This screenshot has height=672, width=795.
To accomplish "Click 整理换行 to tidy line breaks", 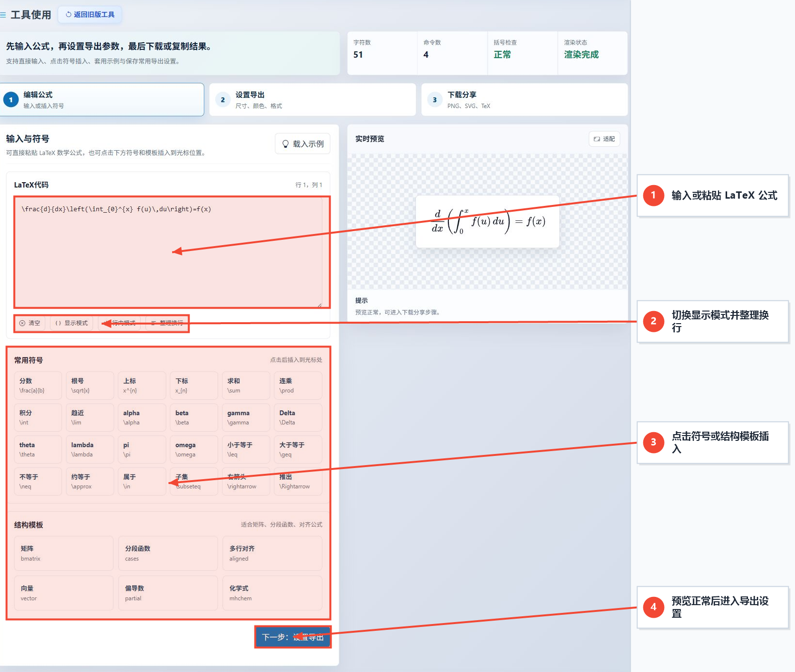I will click(167, 323).
